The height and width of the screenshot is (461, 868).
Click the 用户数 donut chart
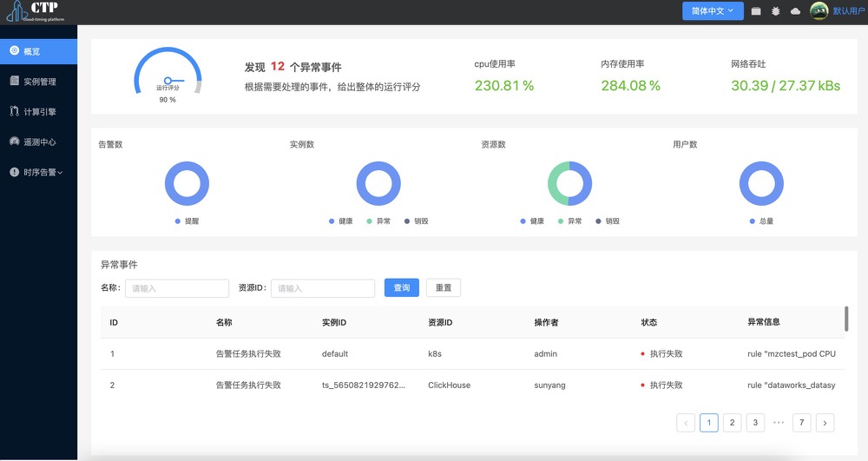pos(762,183)
